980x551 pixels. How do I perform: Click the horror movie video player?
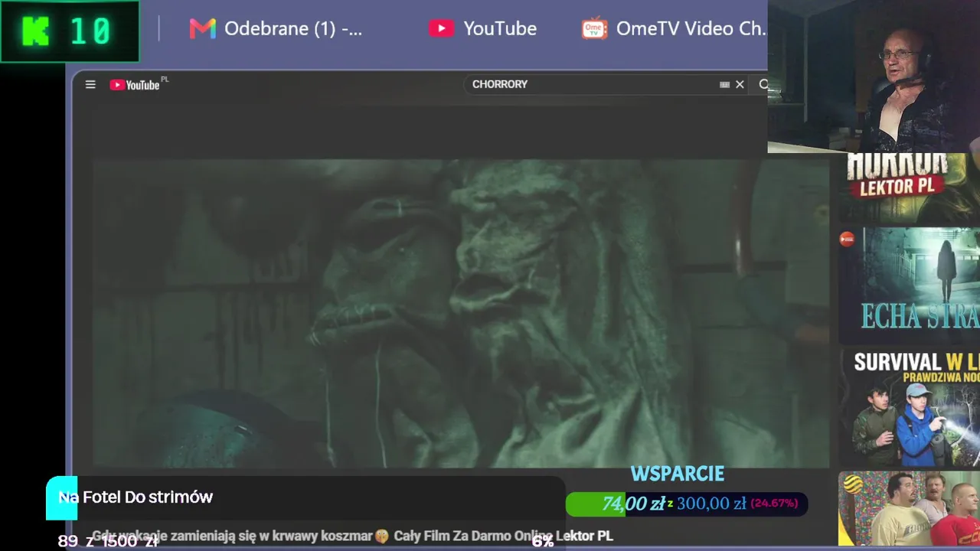[461, 313]
